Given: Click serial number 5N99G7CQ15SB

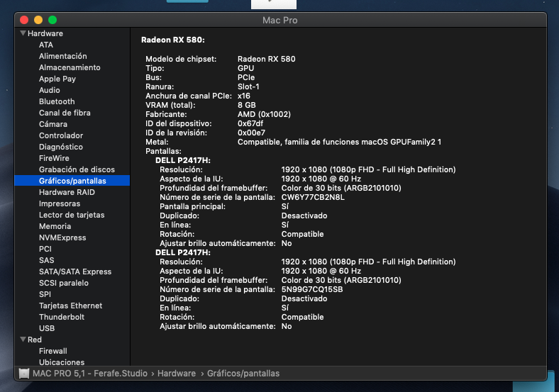Looking at the screenshot, I should click(312, 289).
